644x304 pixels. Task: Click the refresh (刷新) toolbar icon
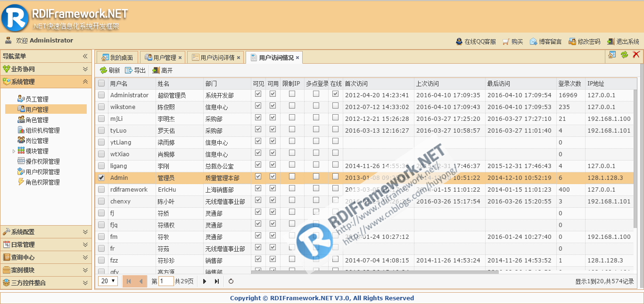pyautogui.click(x=103, y=70)
